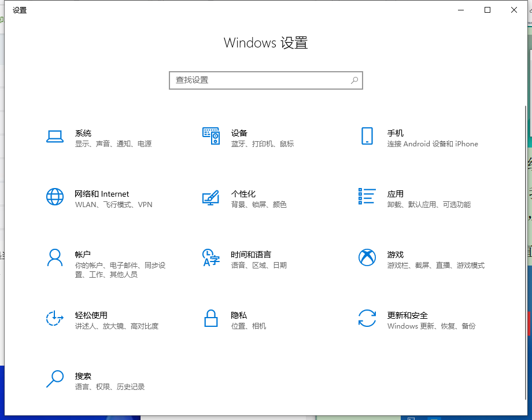This screenshot has width=532, height=420.
Task: Open the 轻松使用 dashed clock icon
Action: tap(54, 318)
